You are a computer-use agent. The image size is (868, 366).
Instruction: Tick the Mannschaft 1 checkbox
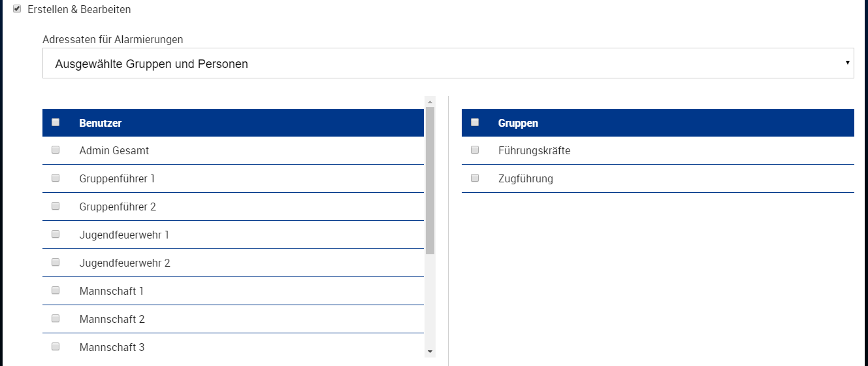click(x=56, y=290)
